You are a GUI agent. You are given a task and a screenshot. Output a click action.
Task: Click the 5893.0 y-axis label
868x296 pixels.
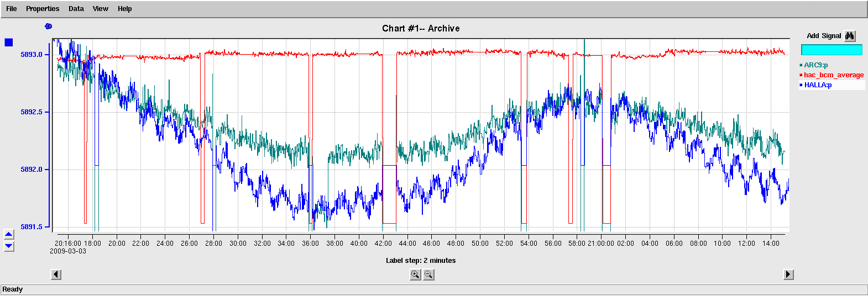coord(32,55)
